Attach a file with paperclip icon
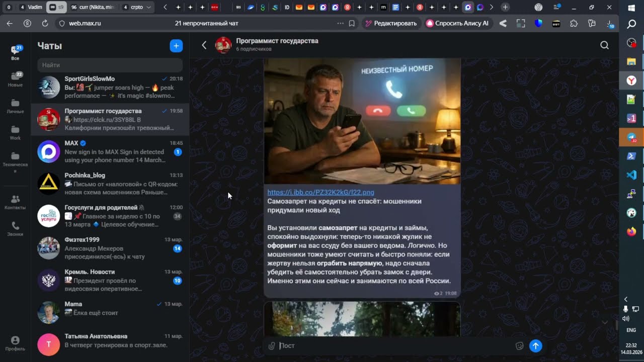Screen dimensions: 644x362 click(x=272, y=346)
